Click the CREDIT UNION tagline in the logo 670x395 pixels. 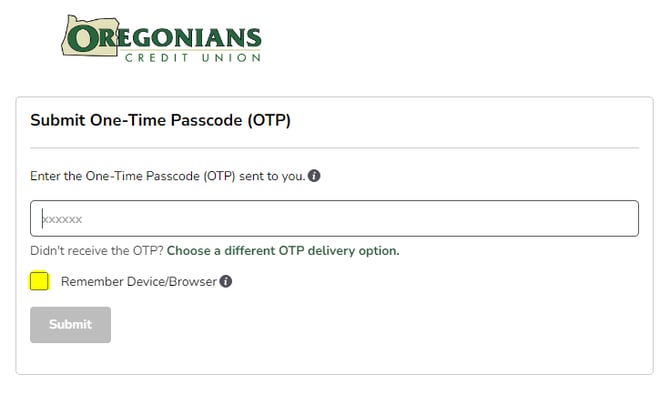(x=193, y=58)
